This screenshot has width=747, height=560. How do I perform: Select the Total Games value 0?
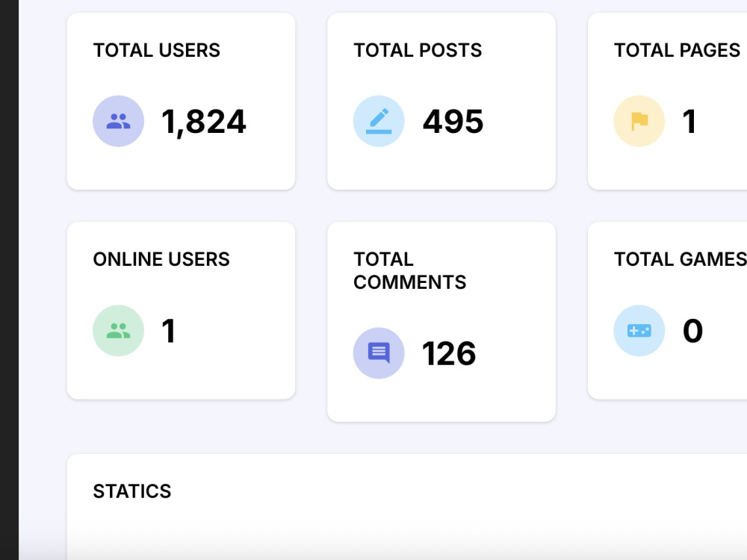(692, 331)
